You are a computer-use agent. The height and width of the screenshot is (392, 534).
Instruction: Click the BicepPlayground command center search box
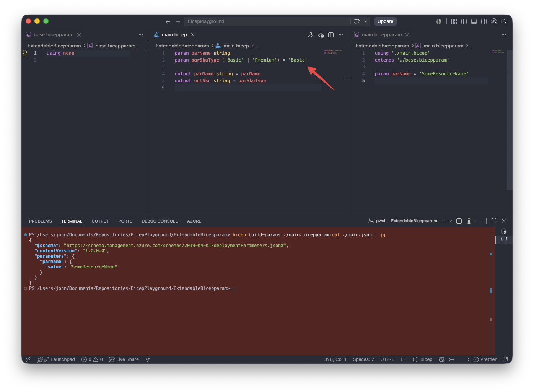267,21
